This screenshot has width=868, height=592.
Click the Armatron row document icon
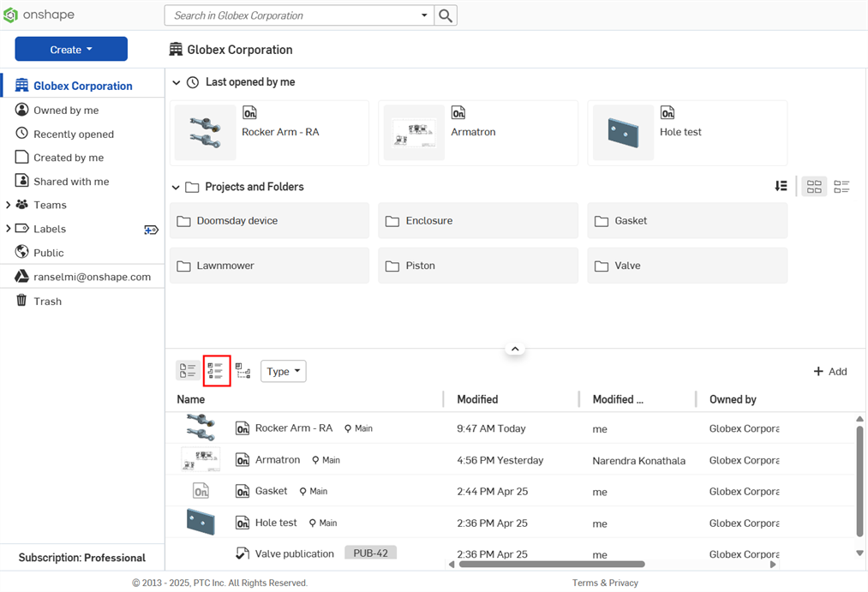(242, 460)
